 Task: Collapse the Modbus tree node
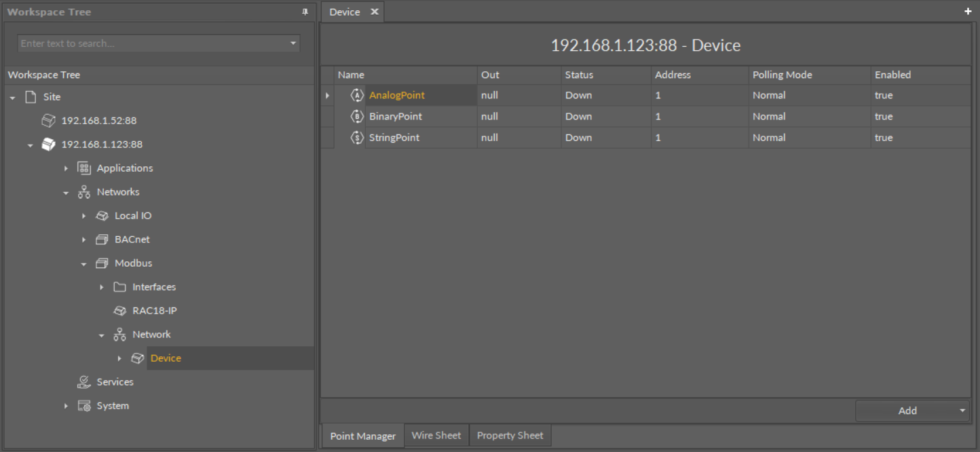pyautogui.click(x=83, y=264)
